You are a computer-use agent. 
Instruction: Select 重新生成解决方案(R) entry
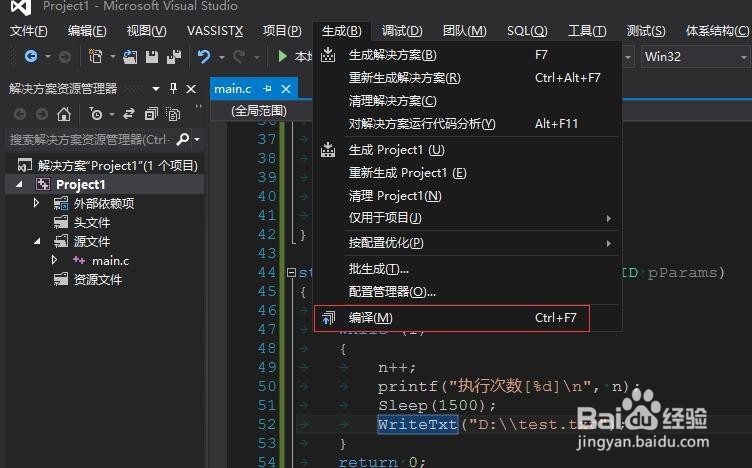click(x=468, y=78)
